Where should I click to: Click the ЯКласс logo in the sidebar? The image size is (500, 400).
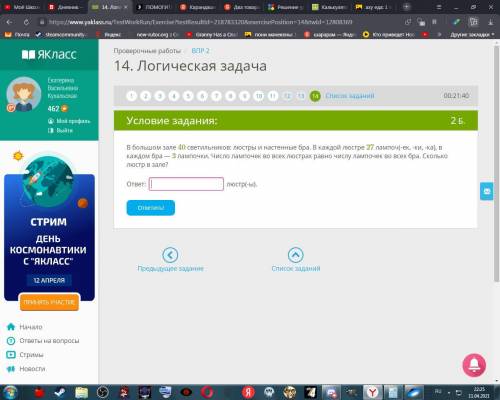pos(49,54)
